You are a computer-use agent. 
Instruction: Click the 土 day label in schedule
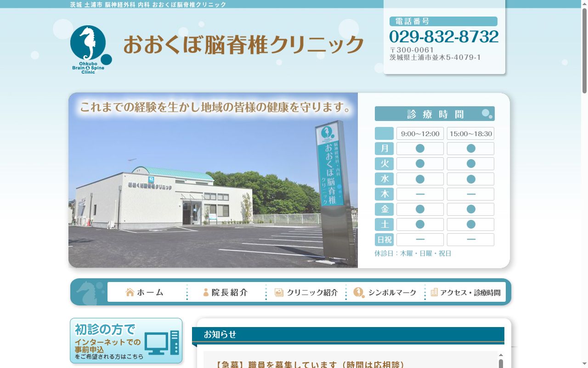(384, 224)
